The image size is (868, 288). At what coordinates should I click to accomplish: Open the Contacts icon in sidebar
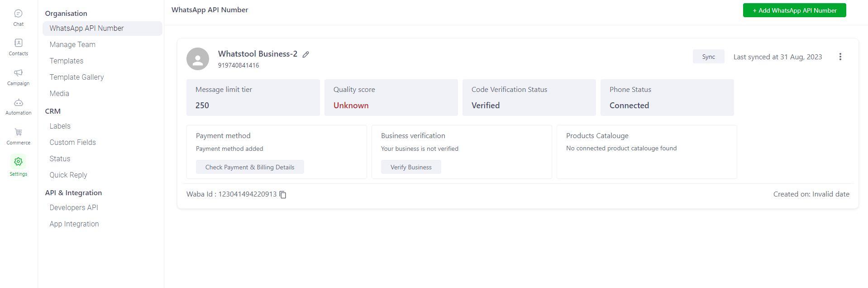[x=18, y=43]
